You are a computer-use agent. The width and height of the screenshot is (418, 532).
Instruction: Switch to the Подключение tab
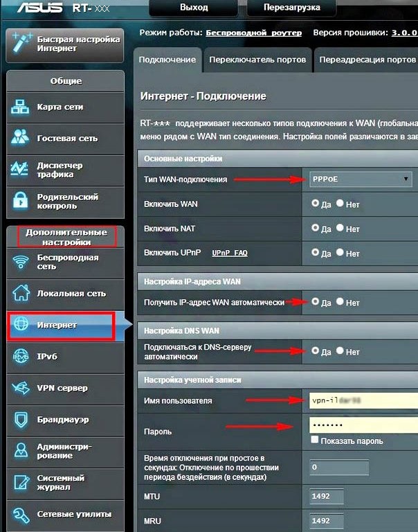[x=167, y=60]
